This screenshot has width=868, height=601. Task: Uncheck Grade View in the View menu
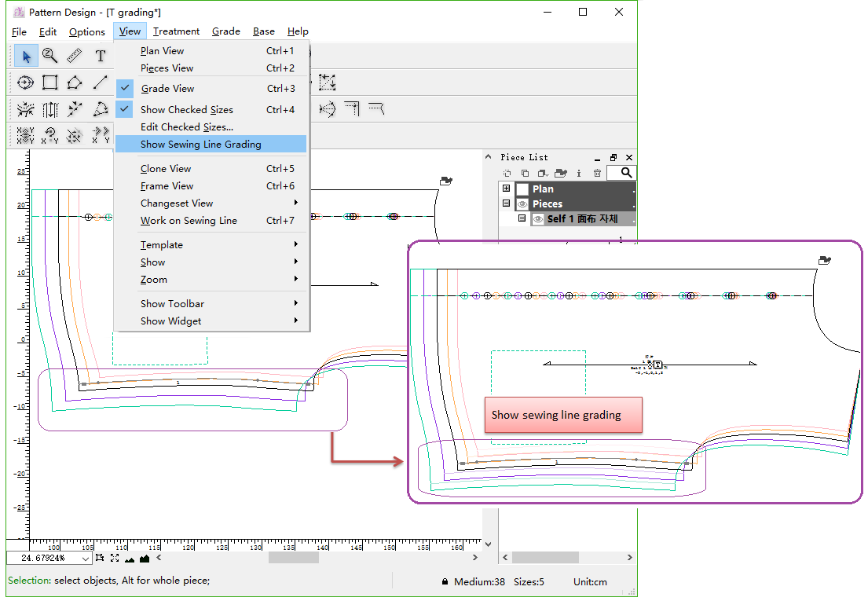(x=167, y=89)
